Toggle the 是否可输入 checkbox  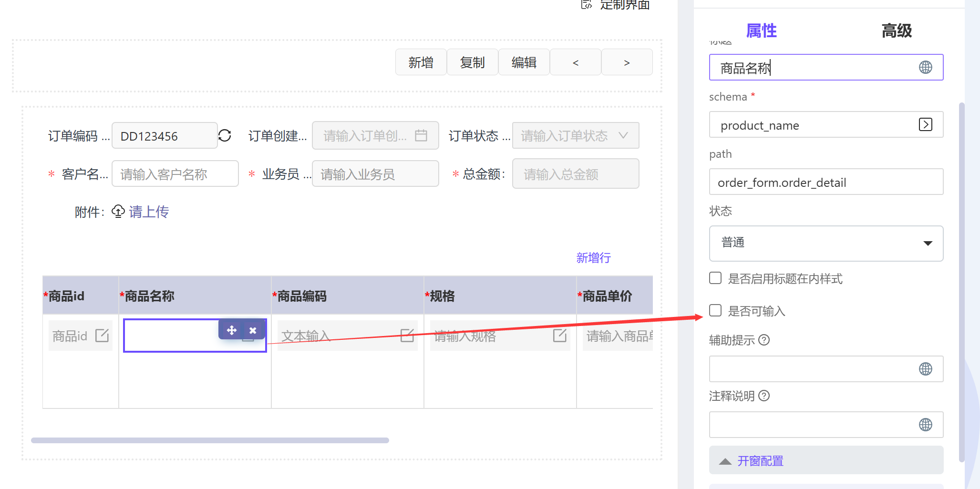[715, 311]
